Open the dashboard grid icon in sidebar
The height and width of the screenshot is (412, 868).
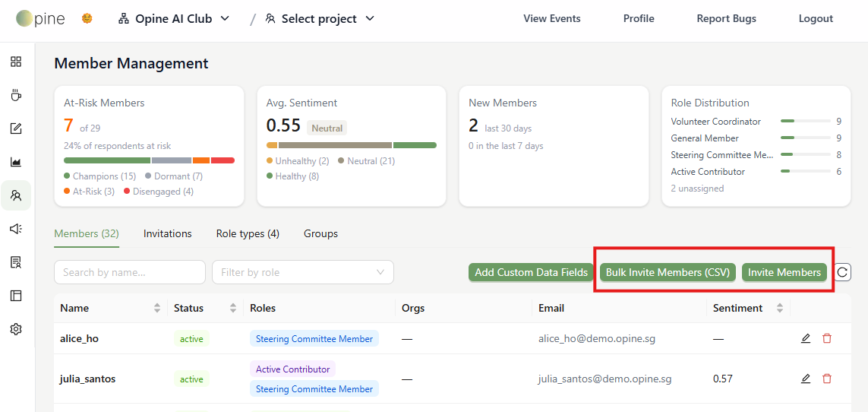(16, 62)
